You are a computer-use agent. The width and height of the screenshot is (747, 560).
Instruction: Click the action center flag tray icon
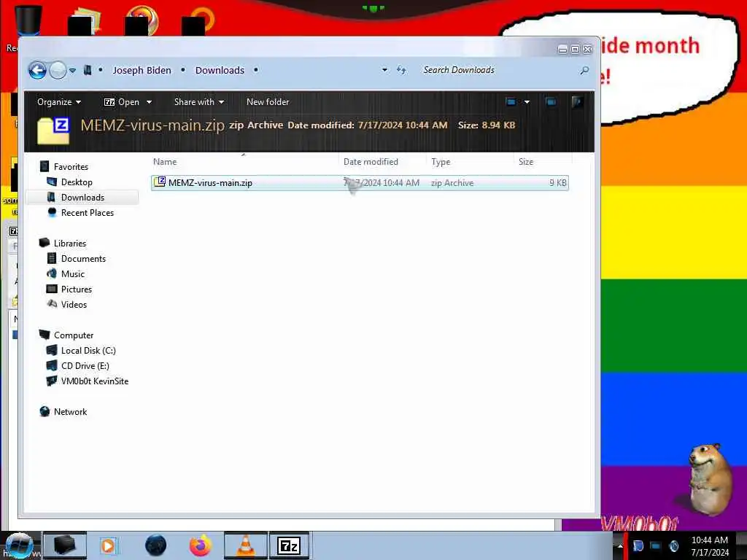point(638,546)
